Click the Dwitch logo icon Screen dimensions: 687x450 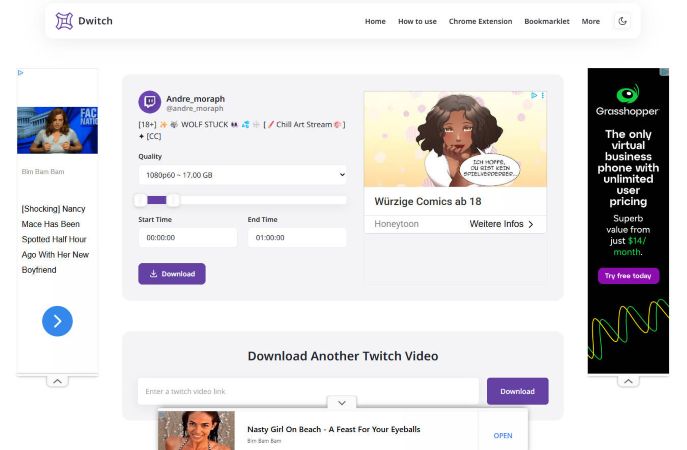64,21
